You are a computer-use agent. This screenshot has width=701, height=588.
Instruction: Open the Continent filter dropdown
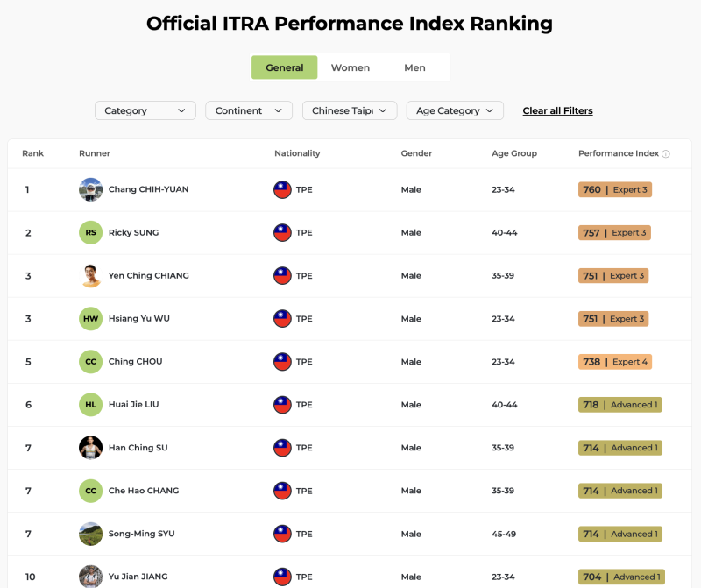click(x=249, y=110)
